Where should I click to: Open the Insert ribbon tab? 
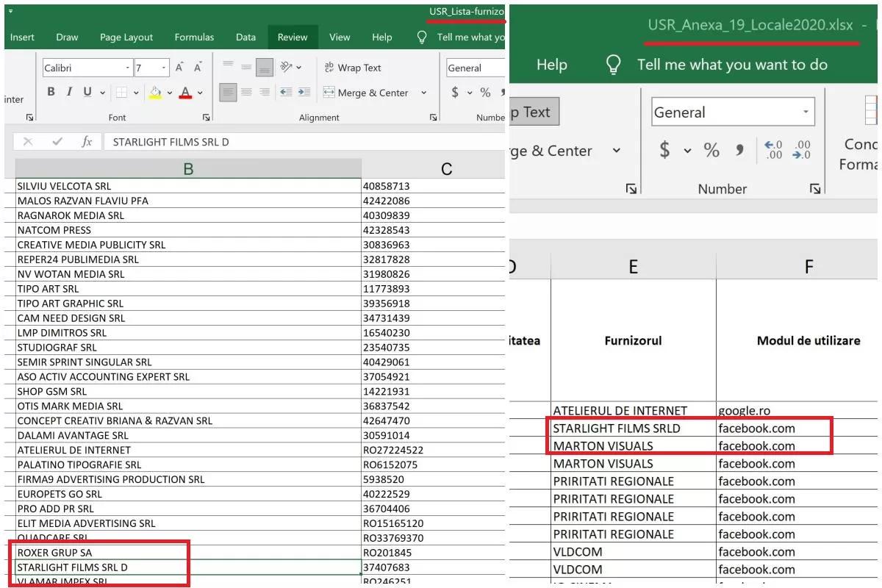(22, 37)
